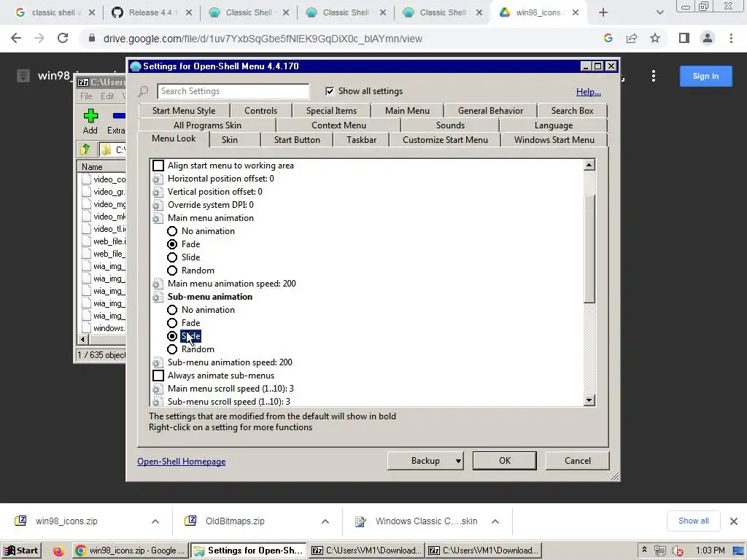Screen dimensions: 747x560
Task: Bookmark this page with star icon
Action: pyautogui.click(x=655, y=38)
